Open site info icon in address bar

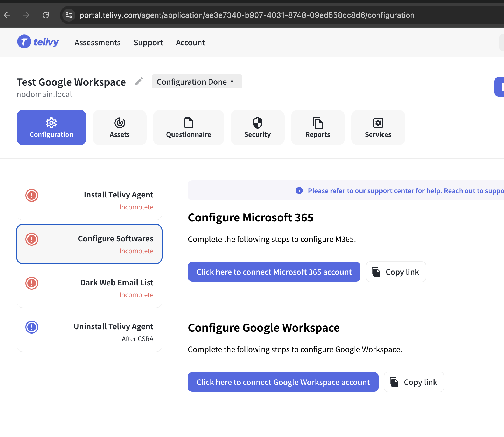[x=69, y=15]
